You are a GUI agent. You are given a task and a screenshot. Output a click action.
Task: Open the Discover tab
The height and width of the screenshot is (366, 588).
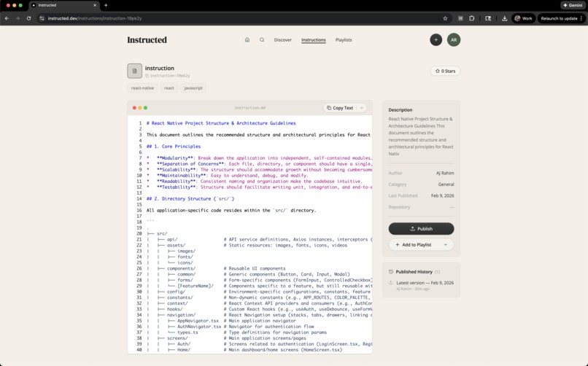tap(283, 39)
